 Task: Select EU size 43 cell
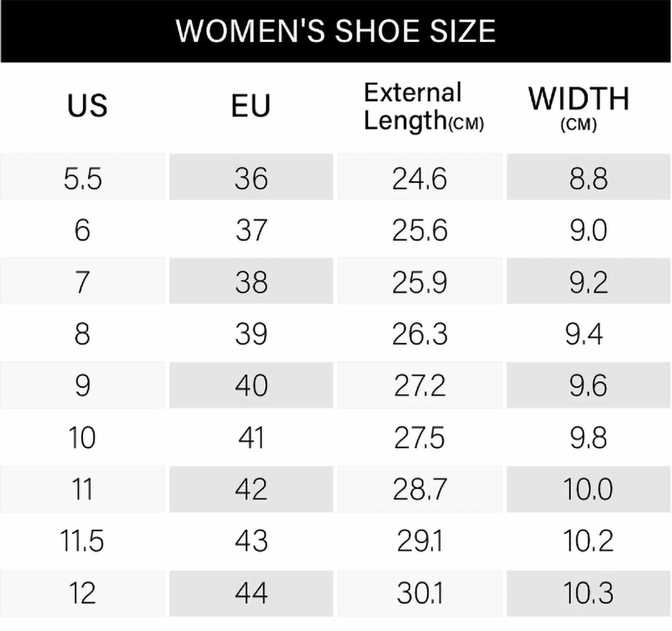click(251, 541)
